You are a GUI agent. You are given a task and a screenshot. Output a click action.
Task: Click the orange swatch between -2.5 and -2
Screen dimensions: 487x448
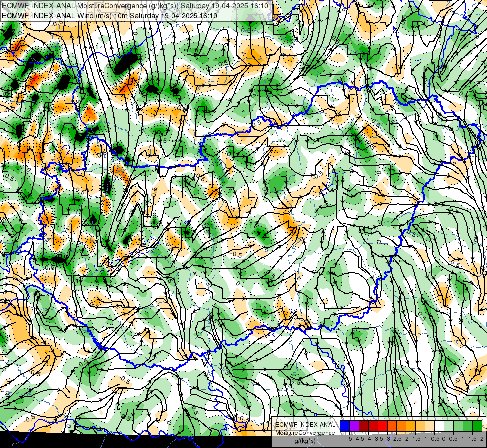(401, 426)
